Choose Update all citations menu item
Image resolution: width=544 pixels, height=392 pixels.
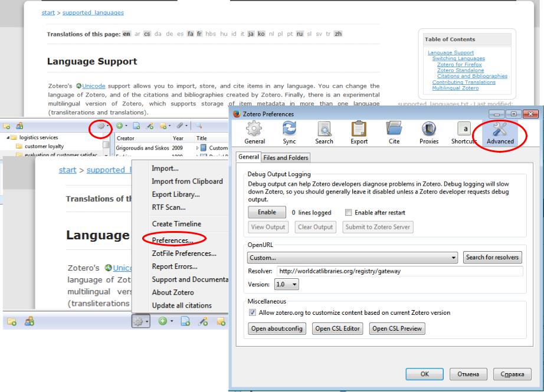(182, 305)
